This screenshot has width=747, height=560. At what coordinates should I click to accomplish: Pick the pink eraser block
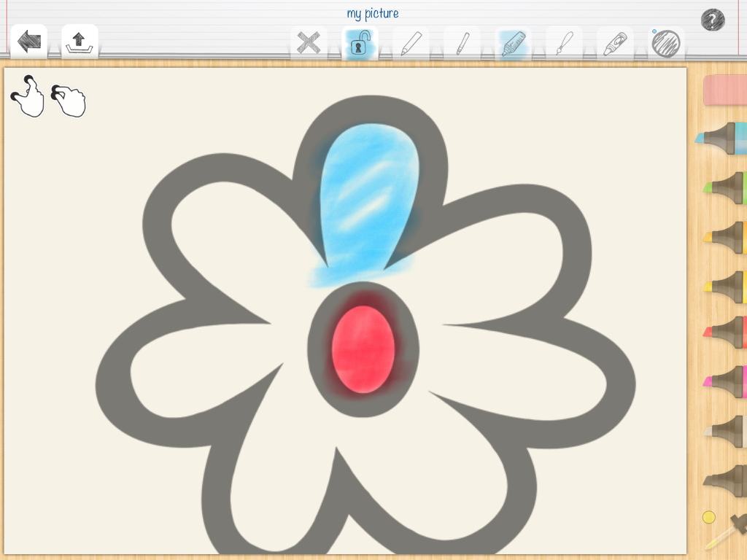(x=725, y=90)
